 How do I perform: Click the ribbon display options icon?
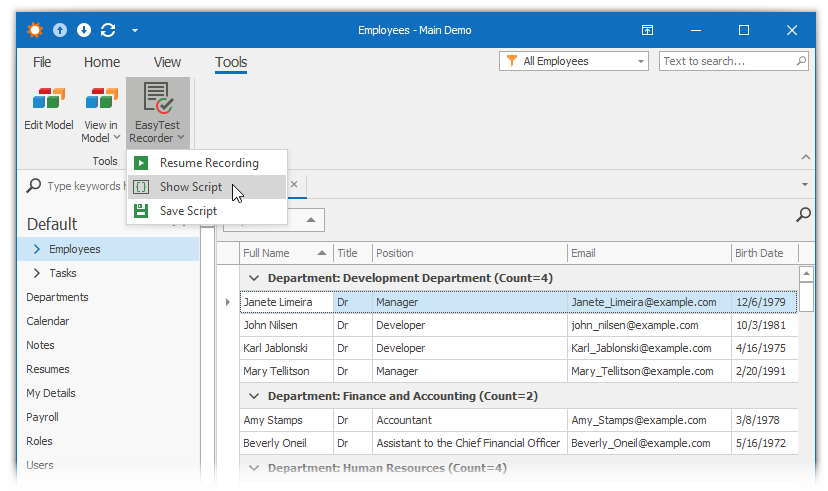point(648,30)
